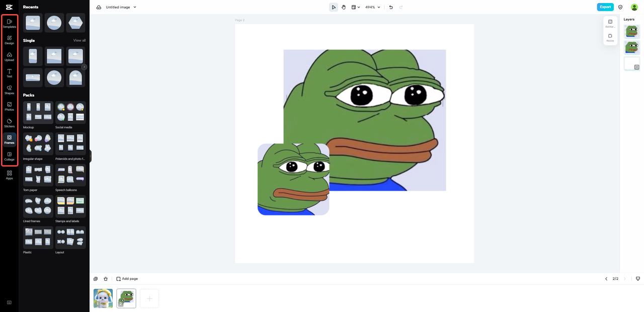Click the keyboard shortcuts icon at sidebar bottom
644x312 pixels.
coord(9,302)
